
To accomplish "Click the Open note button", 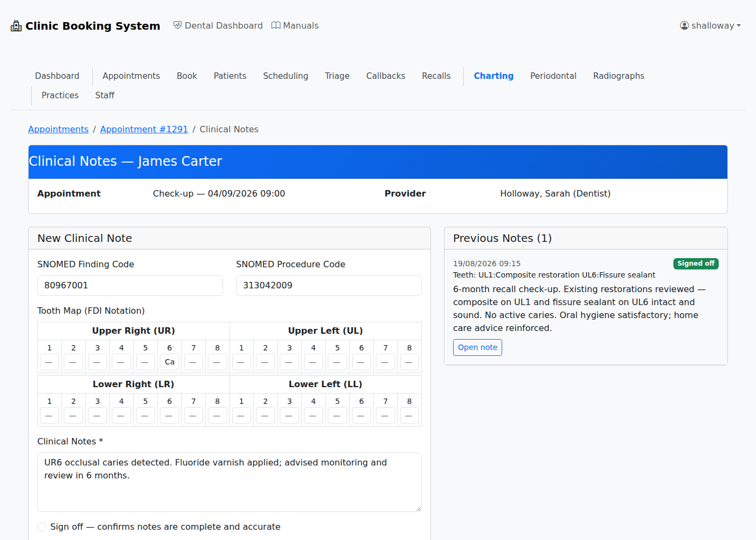I will [477, 348].
